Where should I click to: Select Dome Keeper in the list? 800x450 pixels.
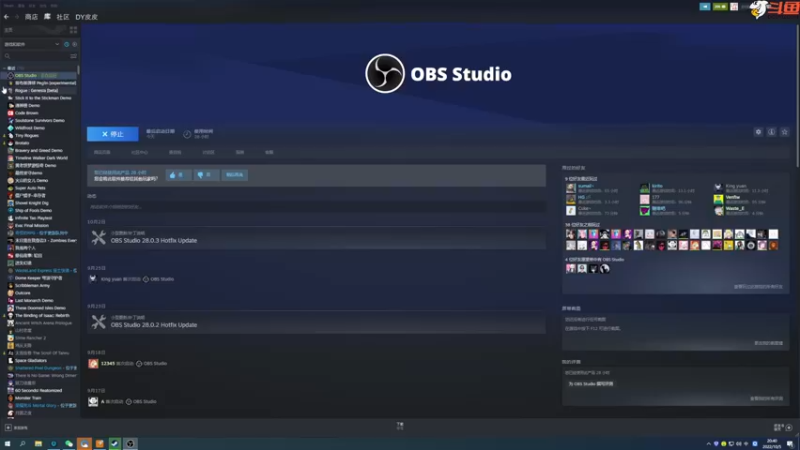coord(40,278)
